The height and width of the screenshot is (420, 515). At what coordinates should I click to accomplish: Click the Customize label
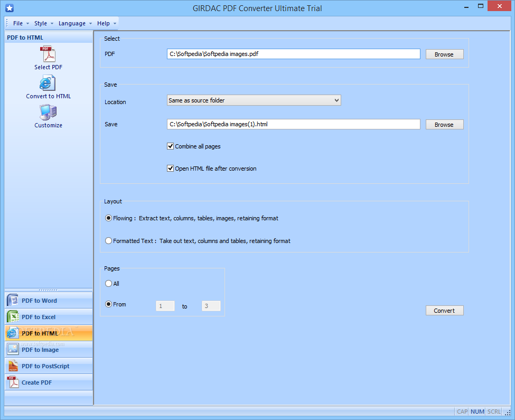coord(48,125)
